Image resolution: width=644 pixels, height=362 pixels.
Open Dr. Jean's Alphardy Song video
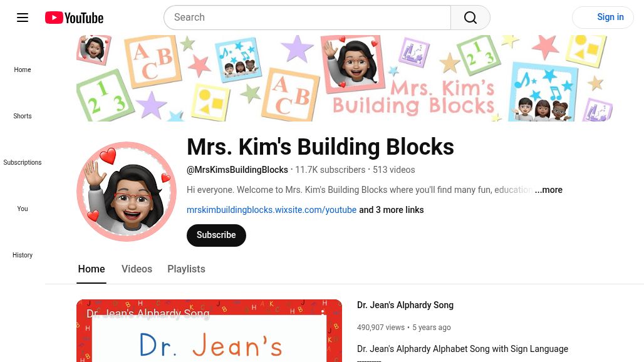405,305
